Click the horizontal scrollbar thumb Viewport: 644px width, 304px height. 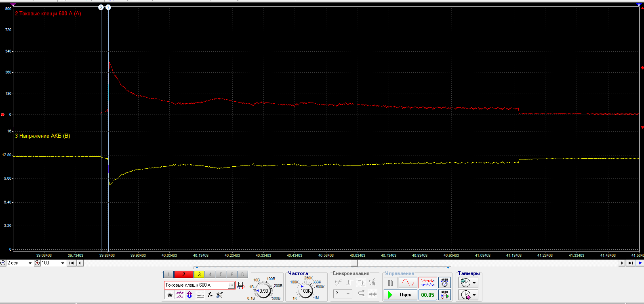click(x=354, y=263)
